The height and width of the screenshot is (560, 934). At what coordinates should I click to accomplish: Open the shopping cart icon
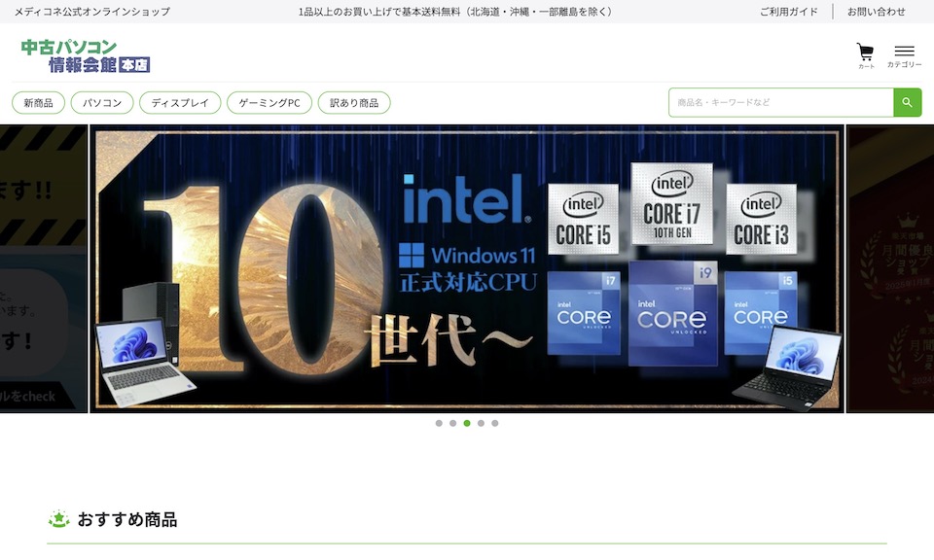(x=866, y=56)
